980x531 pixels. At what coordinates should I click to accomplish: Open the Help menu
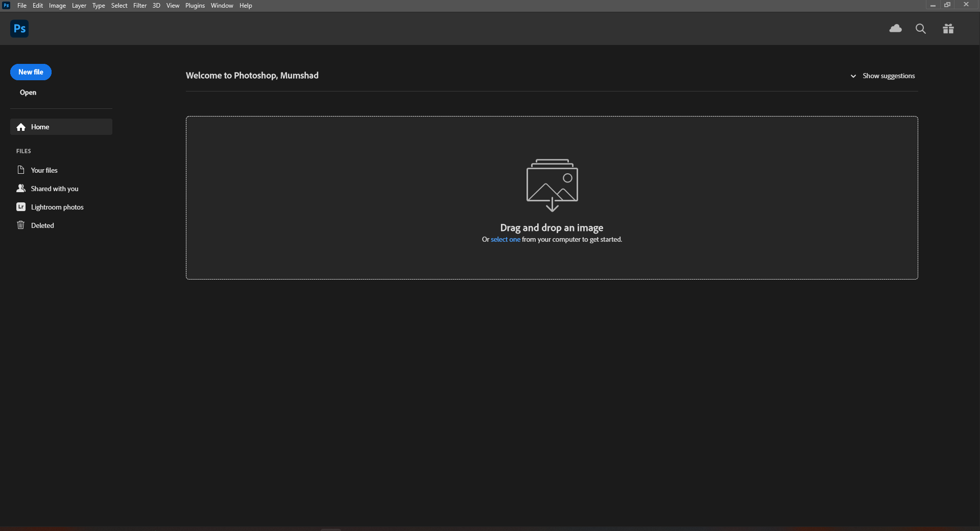tap(246, 6)
